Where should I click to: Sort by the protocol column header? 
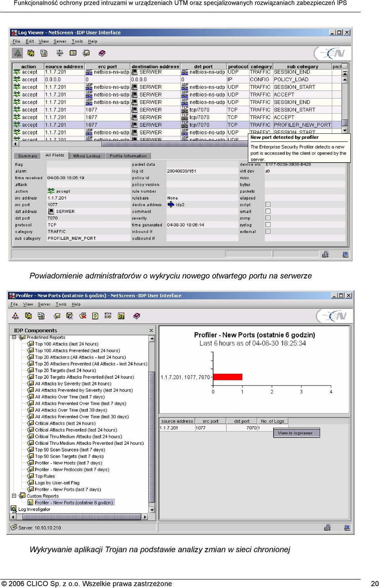238,67
